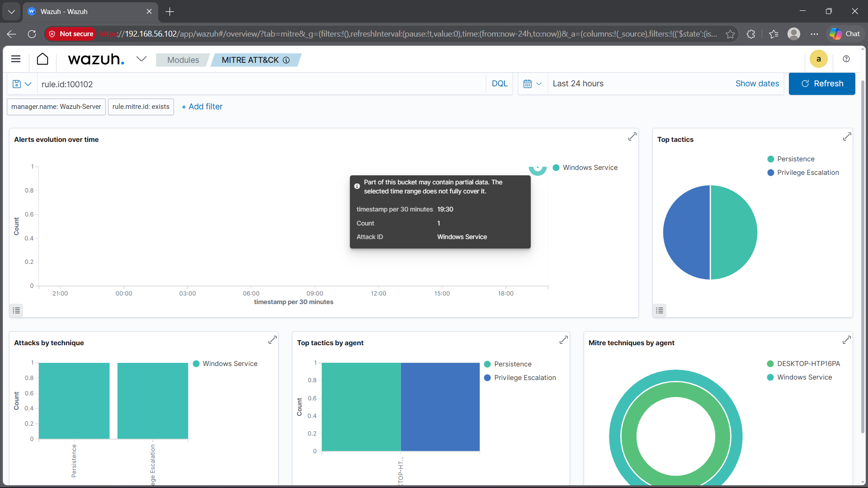Maximize the Attacks by technique panel
This screenshot has width=868, height=488.
[273, 340]
